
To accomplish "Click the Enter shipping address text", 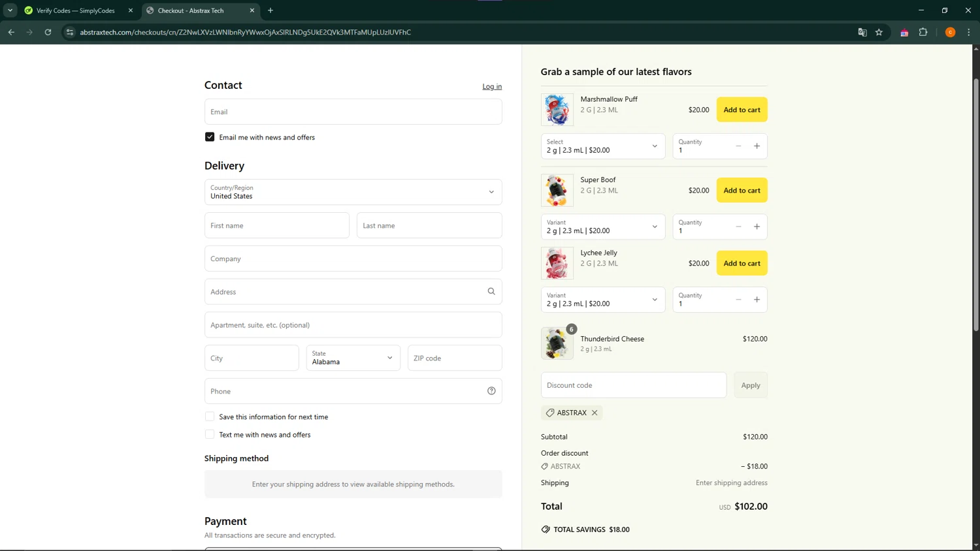I will [x=732, y=482].
